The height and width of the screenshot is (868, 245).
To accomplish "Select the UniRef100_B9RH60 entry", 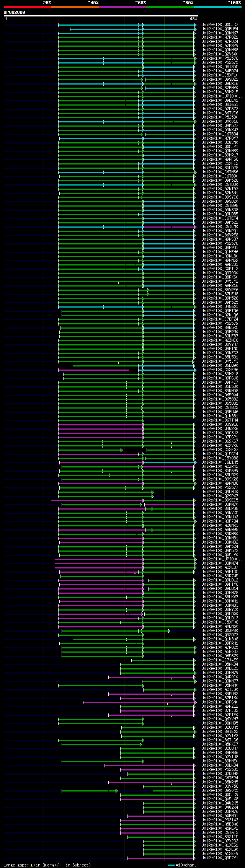I will [x=220, y=534].
